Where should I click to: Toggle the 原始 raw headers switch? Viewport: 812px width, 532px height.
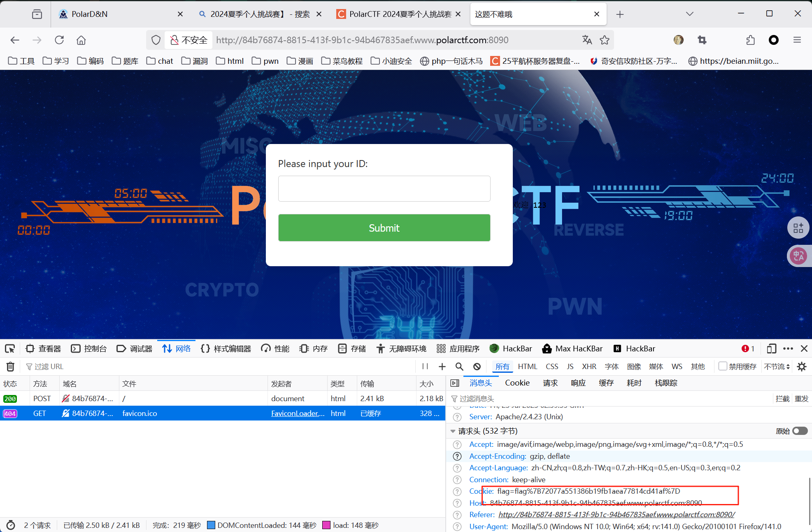pyautogui.click(x=800, y=431)
